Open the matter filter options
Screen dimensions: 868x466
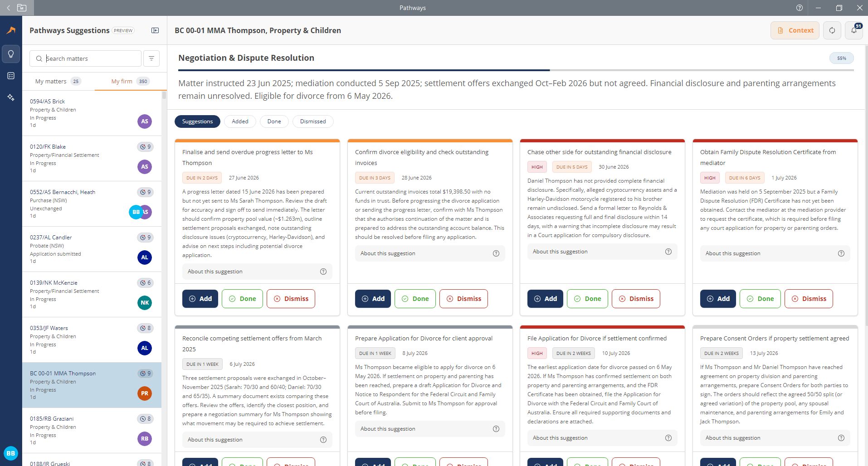pos(151,58)
